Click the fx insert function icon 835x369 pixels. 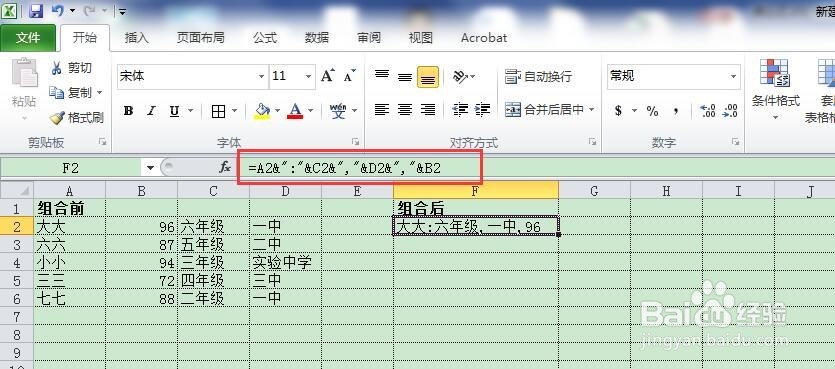[x=225, y=168]
